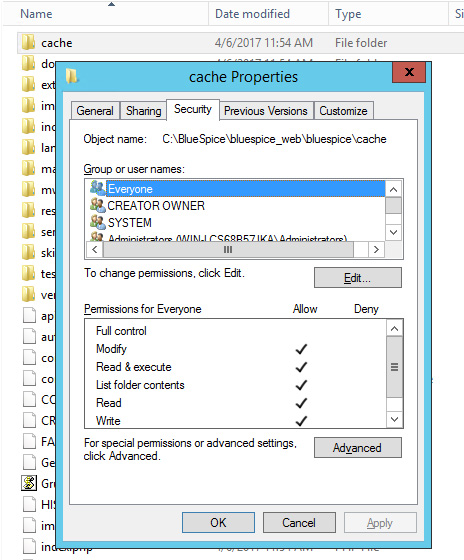Open the General tab
Screen dimensions: 464x560
pyautogui.click(x=95, y=111)
